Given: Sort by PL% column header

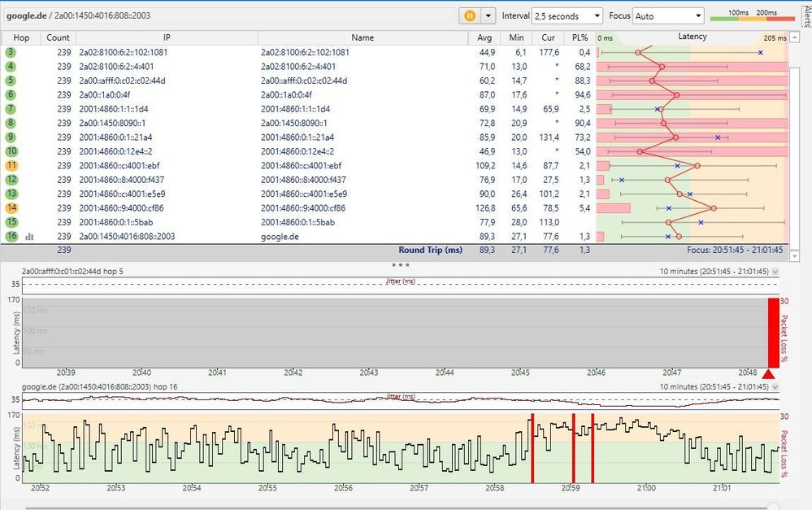Looking at the screenshot, I should coord(580,37).
